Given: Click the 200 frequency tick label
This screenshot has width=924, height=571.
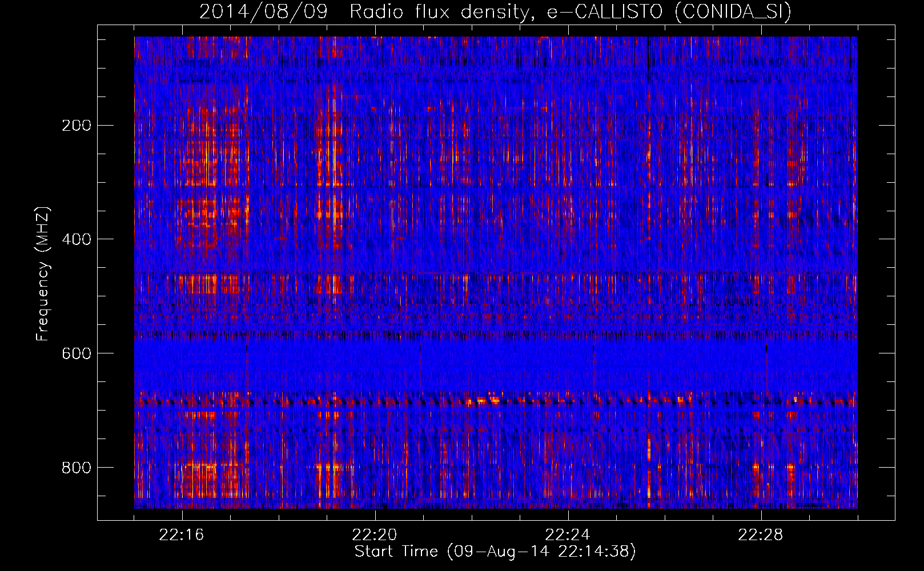Looking at the screenshot, I should pyautogui.click(x=77, y=126).
